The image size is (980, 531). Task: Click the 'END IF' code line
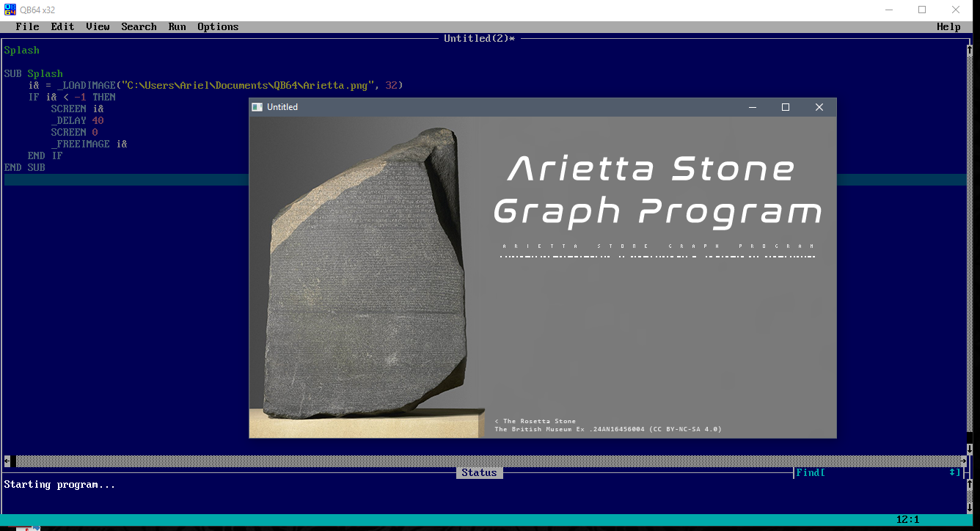(45, 155)
